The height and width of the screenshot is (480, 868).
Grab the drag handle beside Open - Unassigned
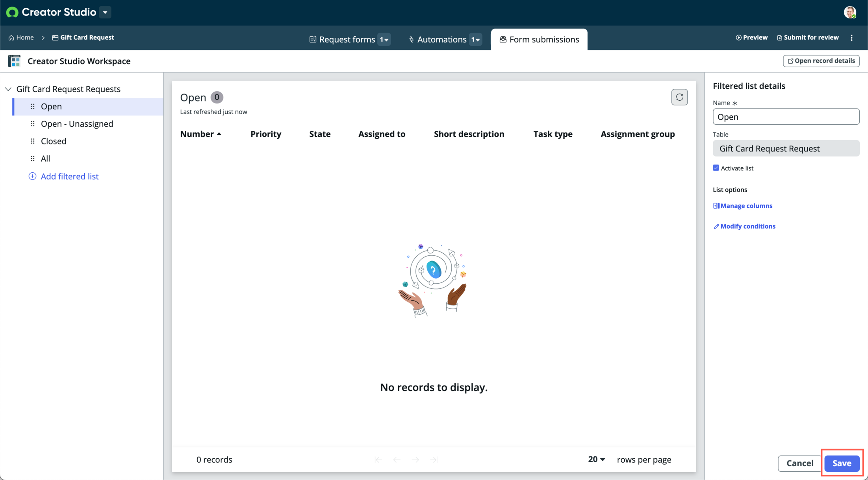click(x=33, y=124)
